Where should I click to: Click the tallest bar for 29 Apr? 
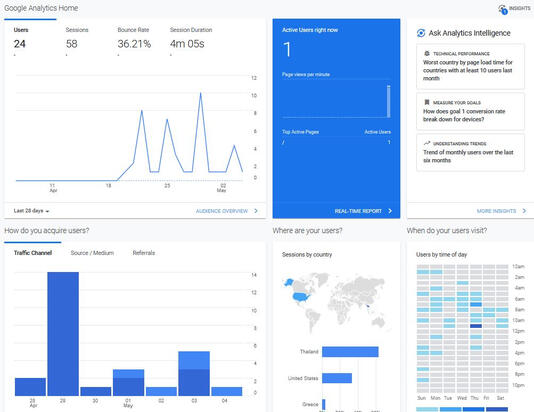[x=63, y=334]
